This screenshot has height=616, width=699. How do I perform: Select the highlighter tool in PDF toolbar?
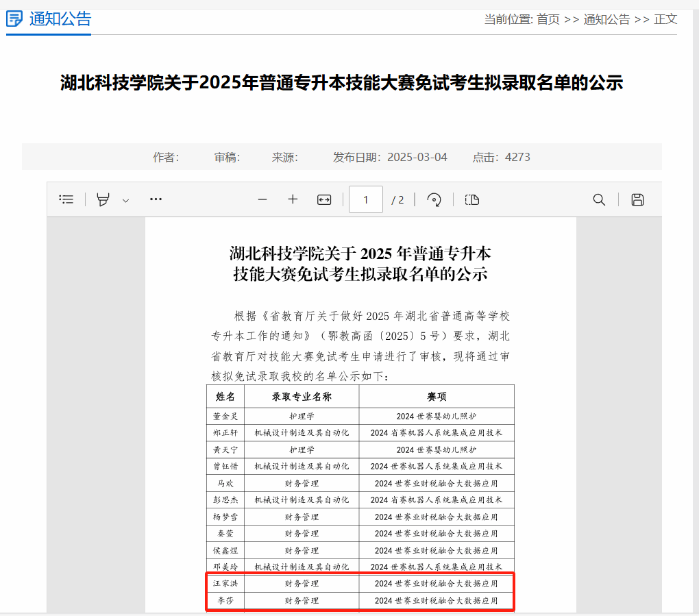tap(103, 199)
